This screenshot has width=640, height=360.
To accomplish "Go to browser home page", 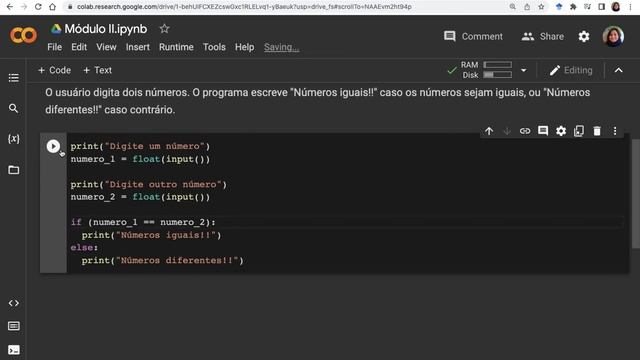I will [x=52, y=7].
